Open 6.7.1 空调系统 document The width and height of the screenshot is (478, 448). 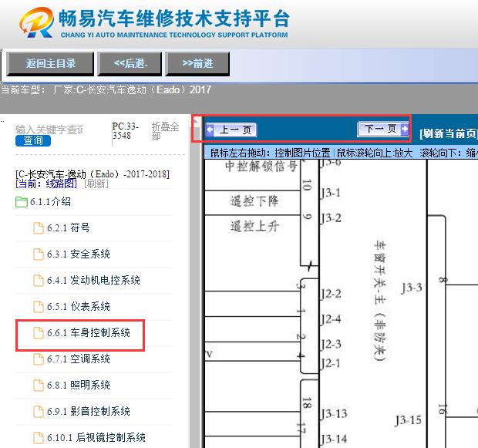pyautogui.click(x=79, y=359)
